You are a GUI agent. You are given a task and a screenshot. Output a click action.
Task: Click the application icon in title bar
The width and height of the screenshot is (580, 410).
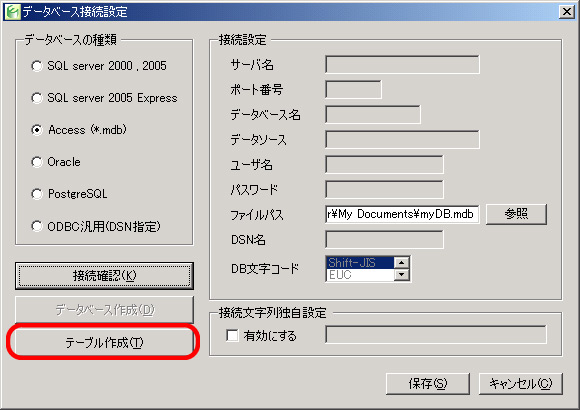[x=12, y=11]
